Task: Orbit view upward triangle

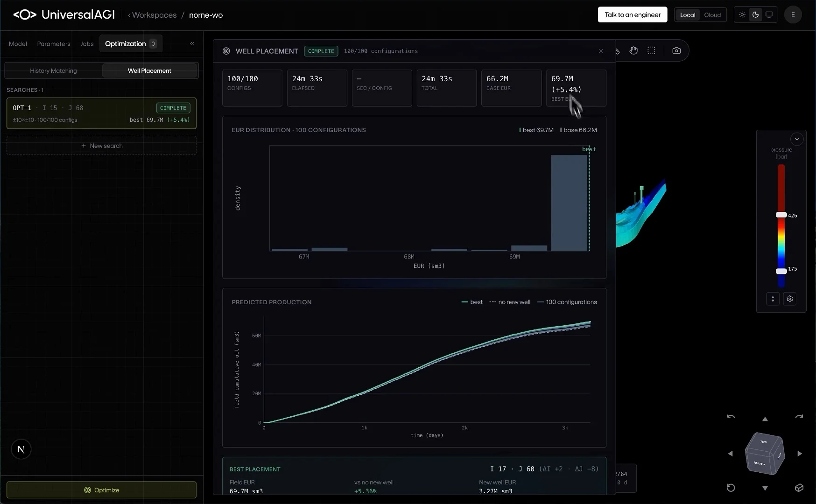Action: coord(765,419)
